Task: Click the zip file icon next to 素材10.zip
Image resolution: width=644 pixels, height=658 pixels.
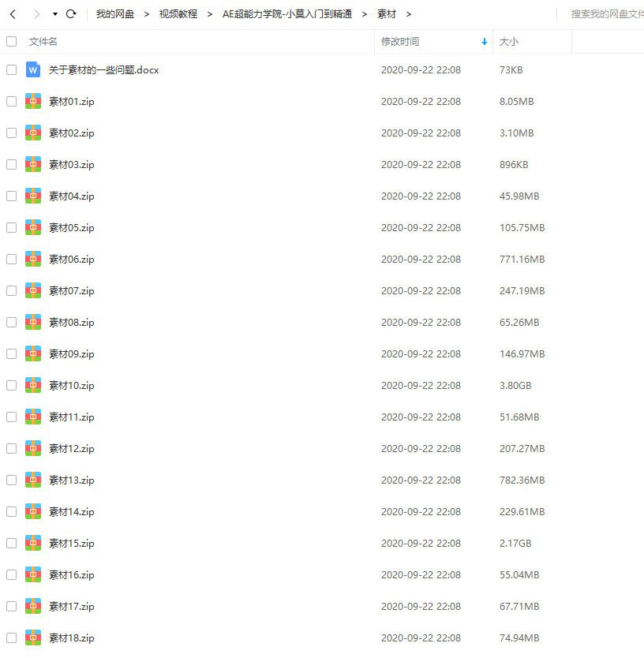Action: coord(32,385)
